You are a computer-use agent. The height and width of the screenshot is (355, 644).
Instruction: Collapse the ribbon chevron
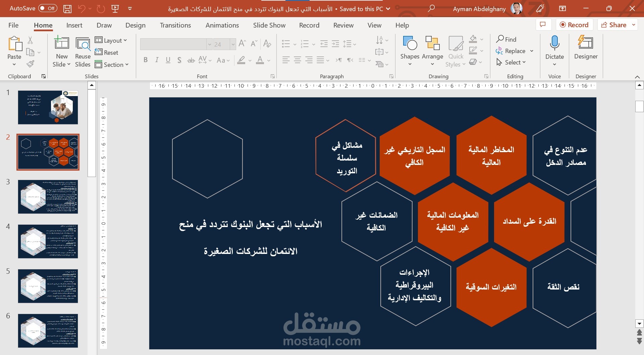[637, 77]
